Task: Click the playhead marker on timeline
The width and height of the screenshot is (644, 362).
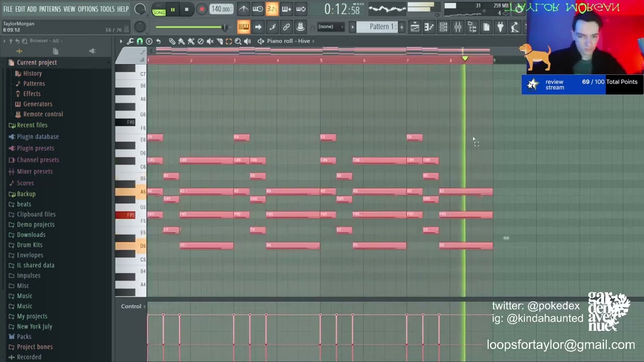Action: pyautogui.click(x=465, y=59)
